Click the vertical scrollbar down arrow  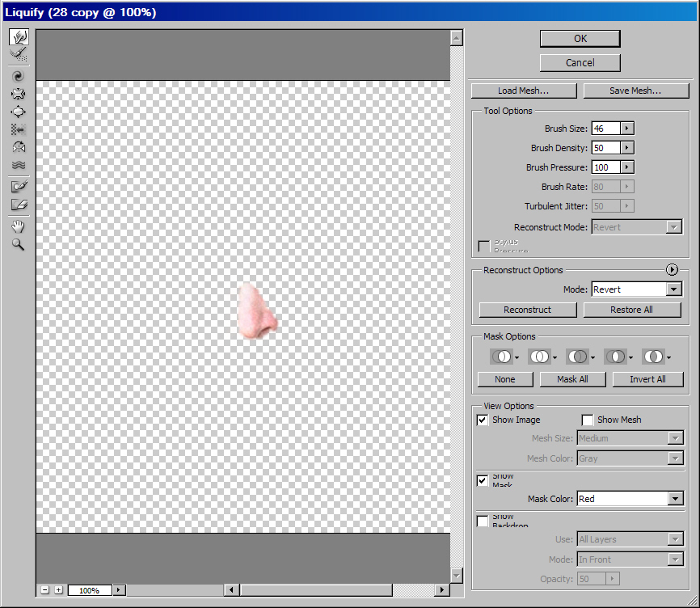(456, 576)
